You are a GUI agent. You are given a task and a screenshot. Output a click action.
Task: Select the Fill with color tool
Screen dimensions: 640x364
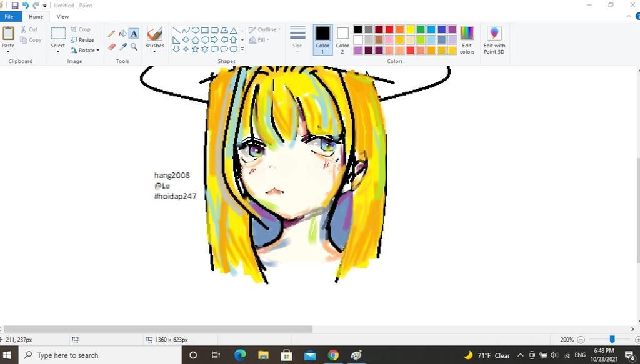tap(124, 33)
